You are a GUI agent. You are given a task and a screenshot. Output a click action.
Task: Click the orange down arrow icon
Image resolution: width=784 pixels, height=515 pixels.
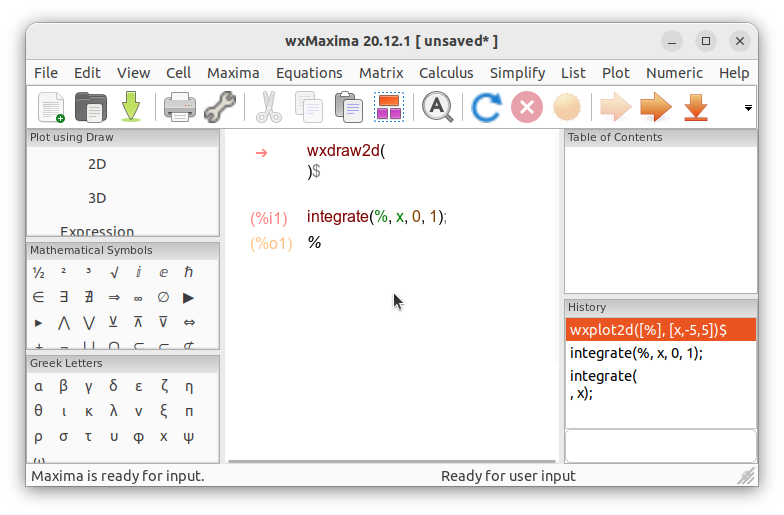tap(696, 107)
